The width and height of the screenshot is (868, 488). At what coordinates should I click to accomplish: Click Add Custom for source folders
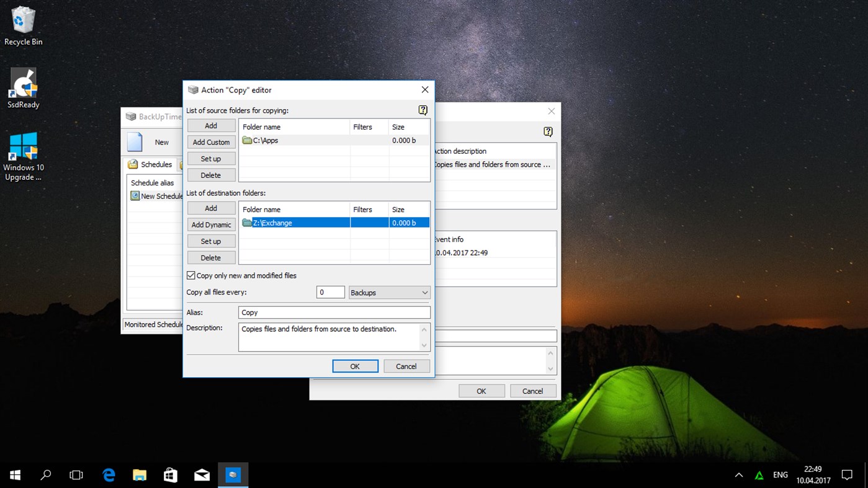click(x=211, y=141)
